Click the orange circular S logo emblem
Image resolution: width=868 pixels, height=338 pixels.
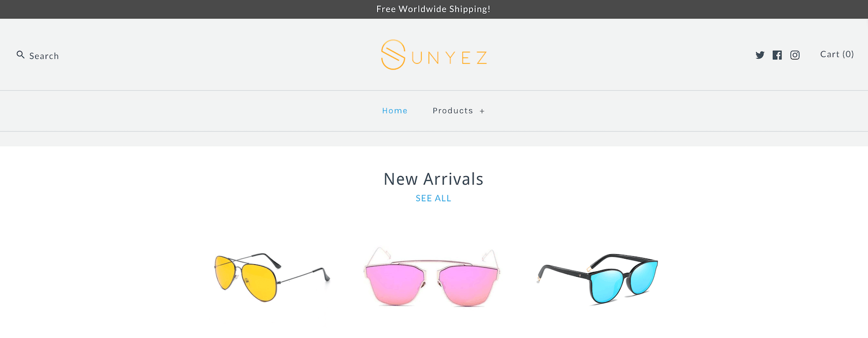pyautogui.click(x=393, y=55)
